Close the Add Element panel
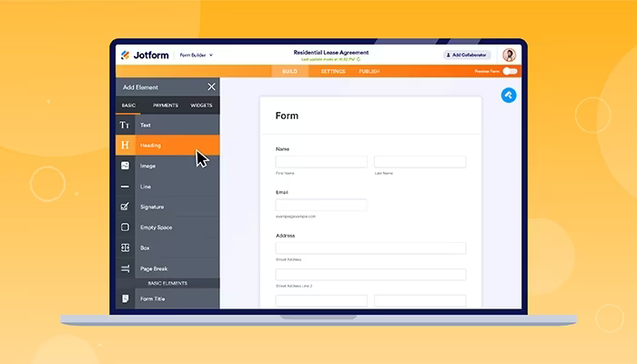Image resolution: width=637 pixels, height=364 pixels. [211, 87]
